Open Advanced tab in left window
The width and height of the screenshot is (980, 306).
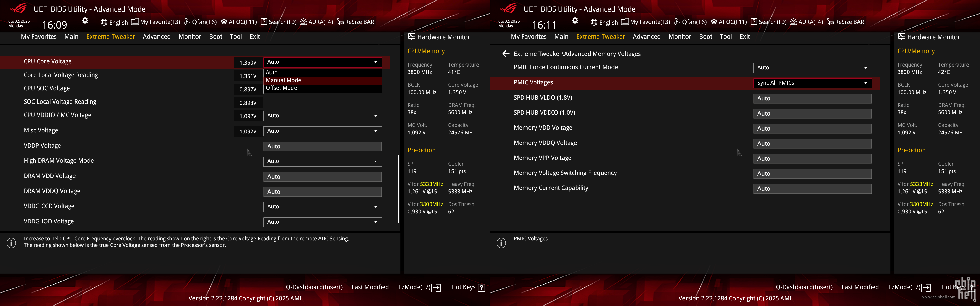[157, 36]
